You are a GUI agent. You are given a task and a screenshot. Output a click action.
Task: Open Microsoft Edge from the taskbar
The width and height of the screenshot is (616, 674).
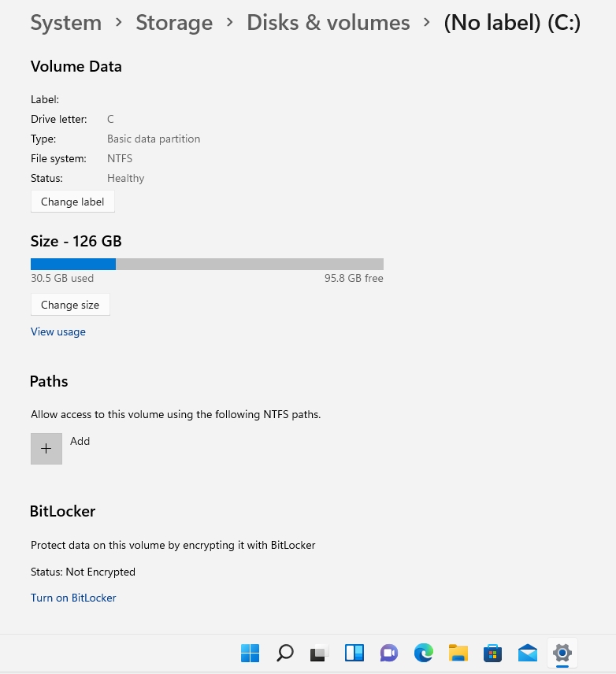coord(423,653)
